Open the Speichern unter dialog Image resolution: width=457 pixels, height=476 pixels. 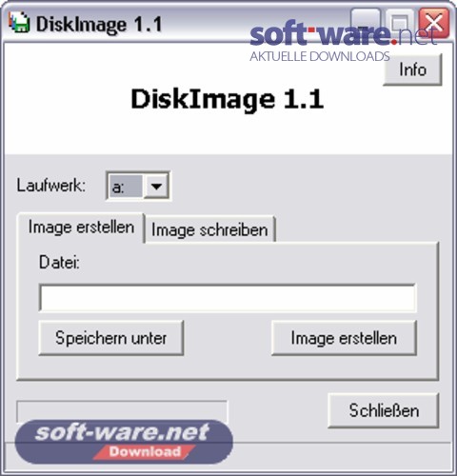(111, 338)
